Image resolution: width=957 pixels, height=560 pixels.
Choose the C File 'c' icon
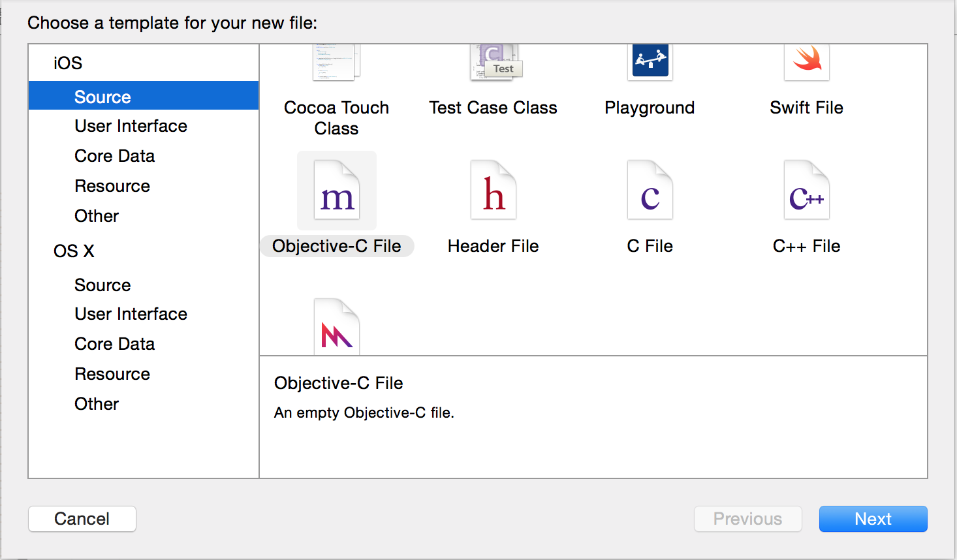pyautogui.click(x=650, y=191)
